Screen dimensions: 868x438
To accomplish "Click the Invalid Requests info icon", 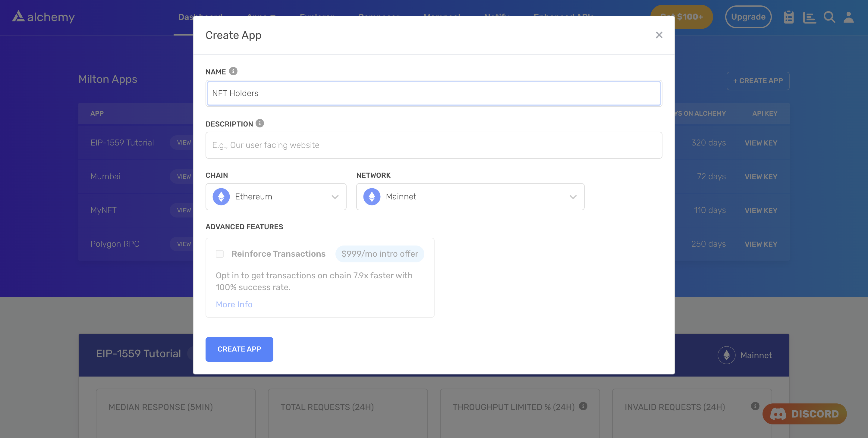I will pos(755,406).
